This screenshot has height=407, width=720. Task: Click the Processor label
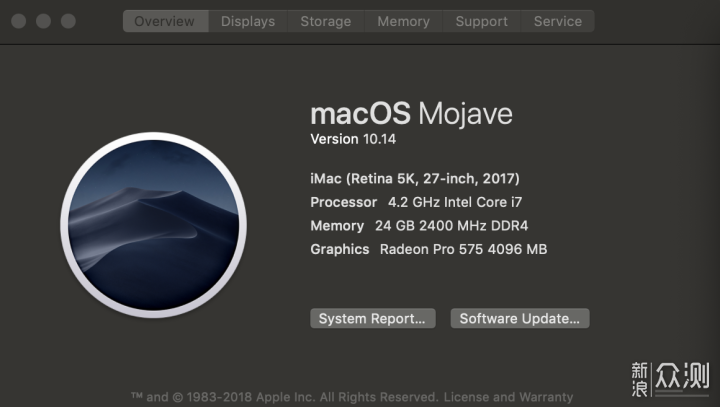click(x=343, y=202)
